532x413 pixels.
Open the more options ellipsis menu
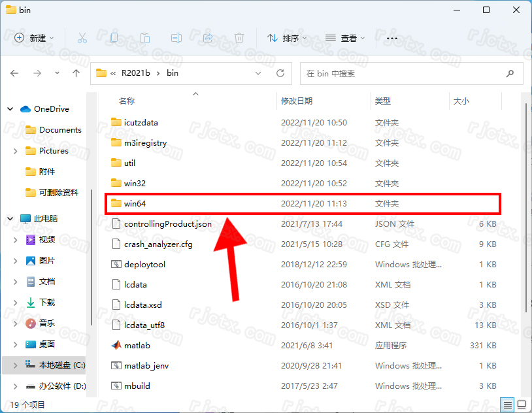(392, 39)
